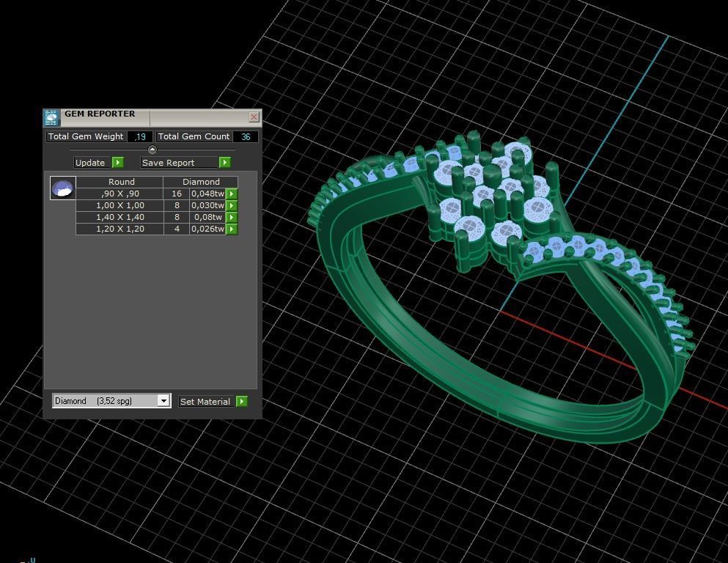The height and width of the screenshot is (563, 728).
Task: Click the Save Report button
Action: [180, 163]
